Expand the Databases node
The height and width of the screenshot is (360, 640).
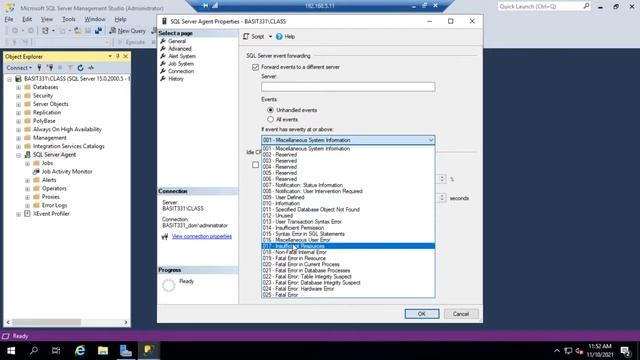(18, 87)
